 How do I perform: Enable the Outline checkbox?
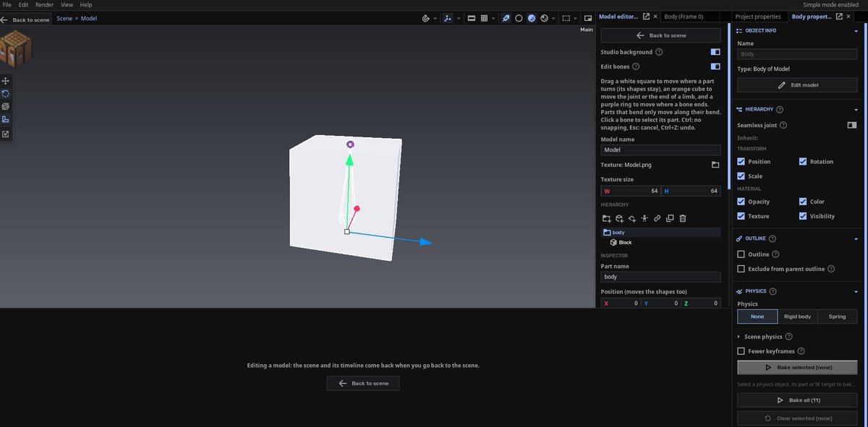tap(741, 254)
